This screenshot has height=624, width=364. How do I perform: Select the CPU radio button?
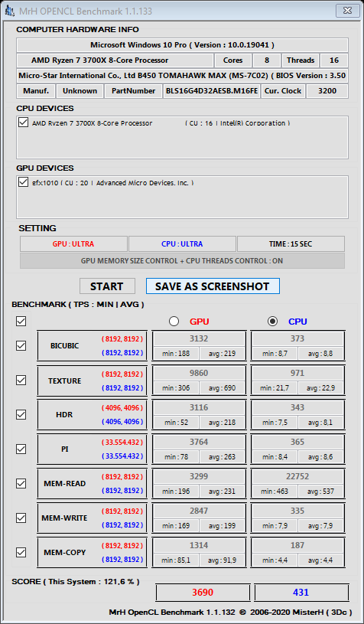[272, 321]
